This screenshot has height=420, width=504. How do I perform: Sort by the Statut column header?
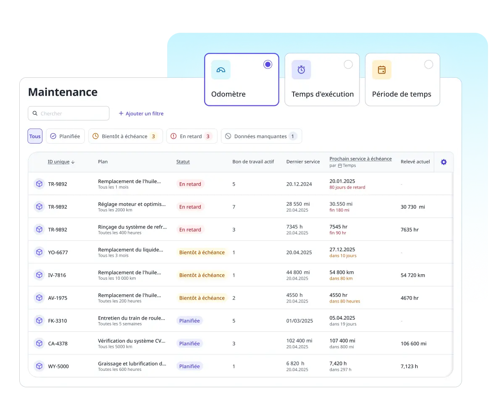click(183, 162)
